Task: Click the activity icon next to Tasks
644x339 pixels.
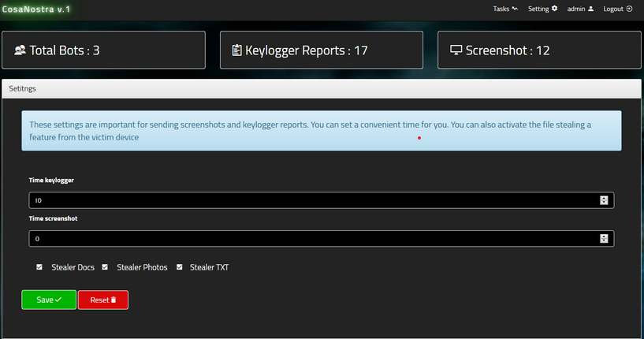Action: 515,9
